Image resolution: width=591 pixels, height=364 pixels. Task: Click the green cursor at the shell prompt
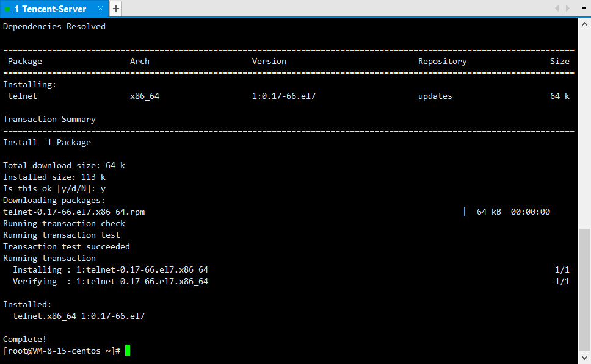click(x=128, y=351)
